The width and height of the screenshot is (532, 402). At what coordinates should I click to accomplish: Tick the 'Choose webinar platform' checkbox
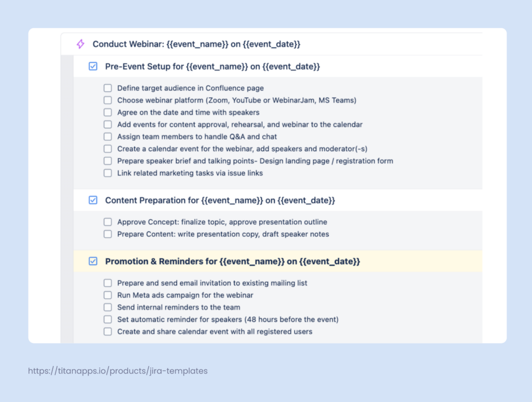108,100
